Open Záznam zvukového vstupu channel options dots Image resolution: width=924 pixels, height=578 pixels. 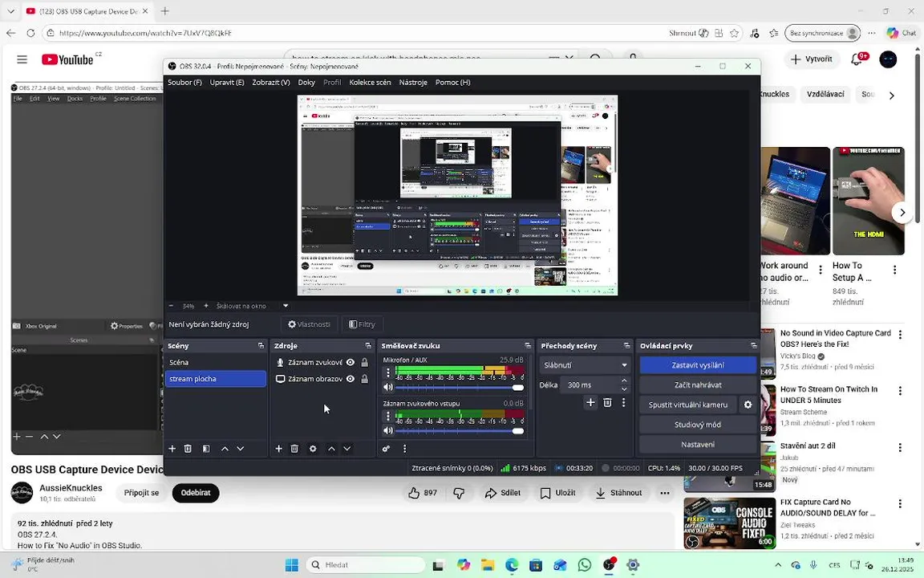[x=387, y=416]
